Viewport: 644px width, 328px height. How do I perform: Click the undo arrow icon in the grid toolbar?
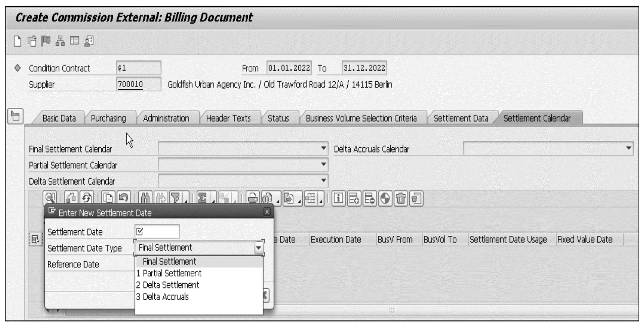pos(123,198)
